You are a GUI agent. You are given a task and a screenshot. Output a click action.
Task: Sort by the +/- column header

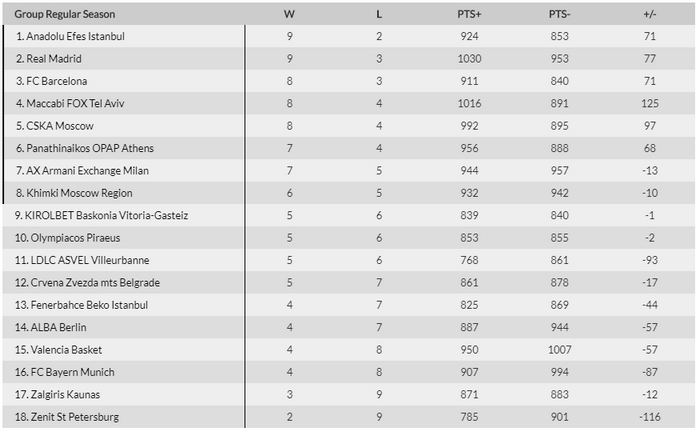(650, 14)
